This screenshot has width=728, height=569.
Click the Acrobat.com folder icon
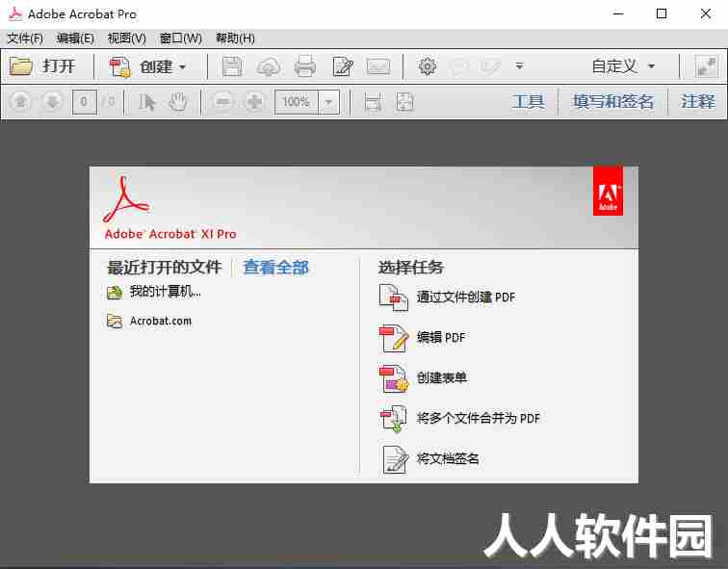click(x=115, y=322)
